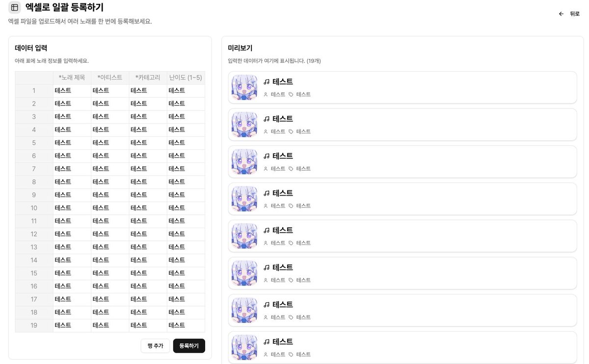The width and height of the screenshot is (589, 364).
Task: Click the 데이터 입력 panel heading
Action: point(31,48)
